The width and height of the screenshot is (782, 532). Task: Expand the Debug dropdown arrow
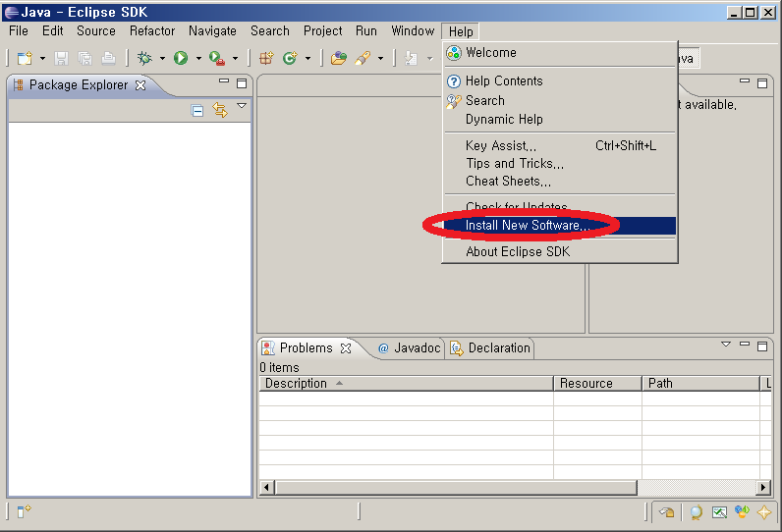tap(162, 58)
